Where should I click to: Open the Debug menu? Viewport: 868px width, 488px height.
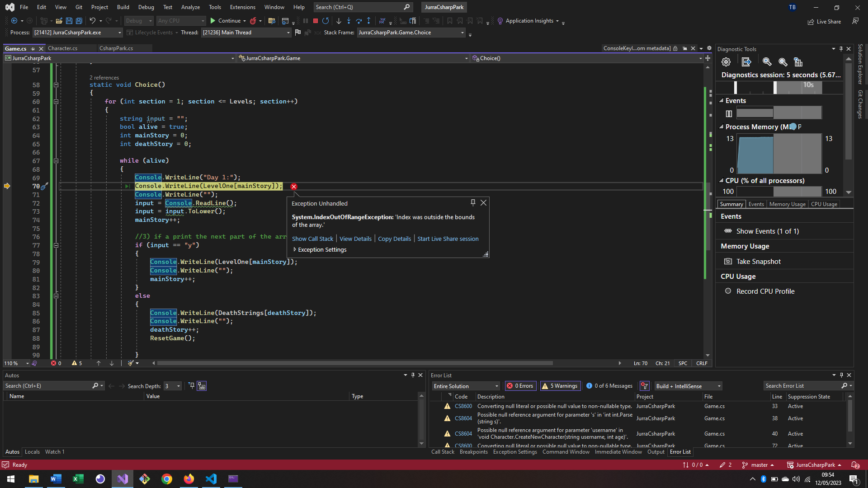pyautogui.click(x=146, y=7)
